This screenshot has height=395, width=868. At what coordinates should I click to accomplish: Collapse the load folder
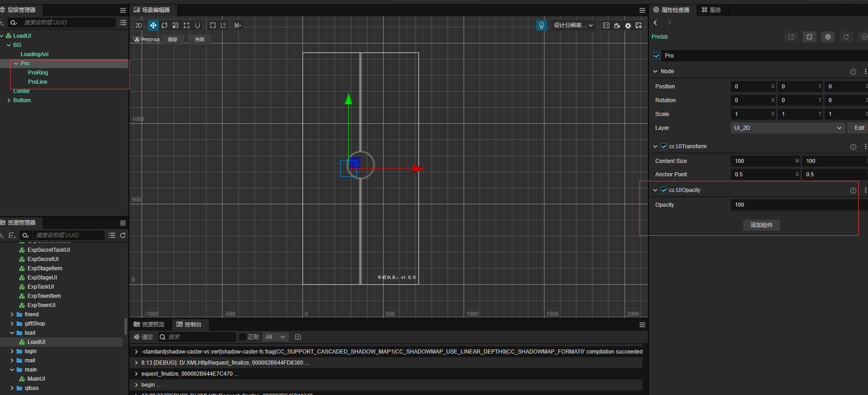tap(12, 333)
